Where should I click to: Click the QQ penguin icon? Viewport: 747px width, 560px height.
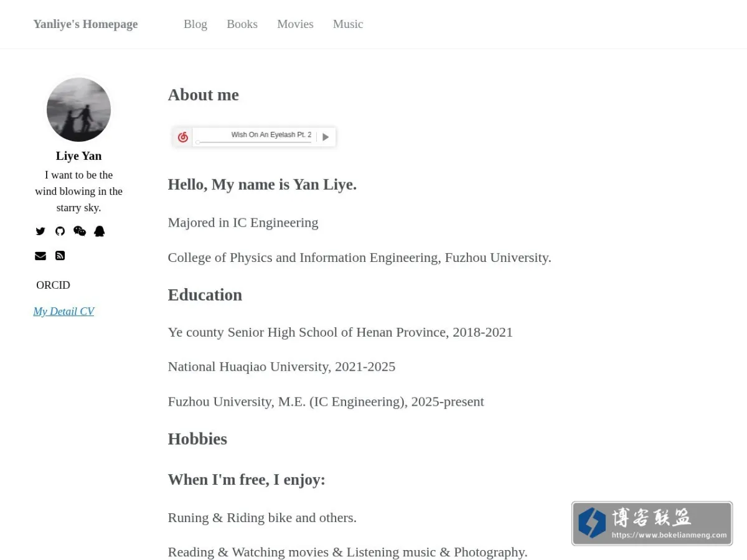coord(100,231)
